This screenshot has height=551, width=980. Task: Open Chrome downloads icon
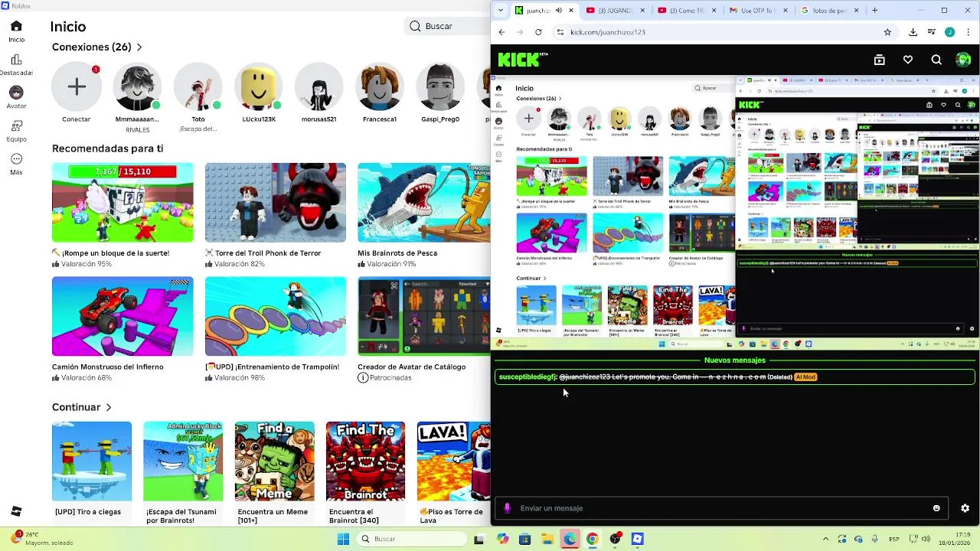point(913,32)
